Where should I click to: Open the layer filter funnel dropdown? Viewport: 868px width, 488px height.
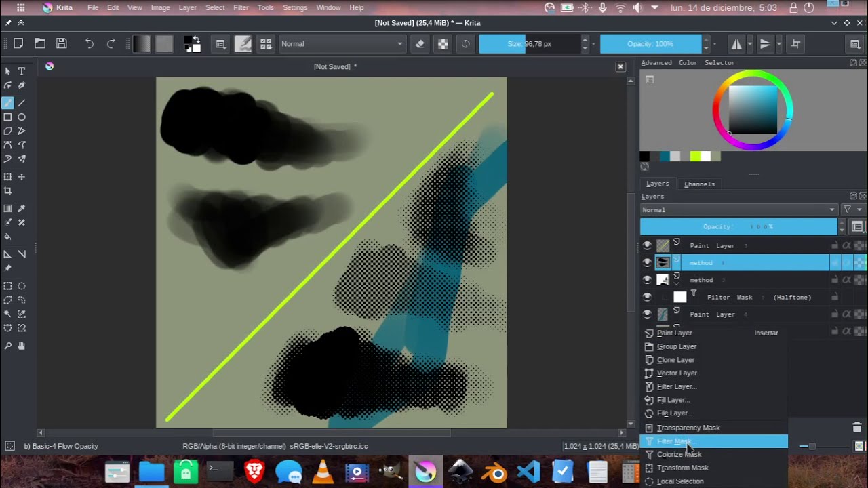(x=851, y=210)
